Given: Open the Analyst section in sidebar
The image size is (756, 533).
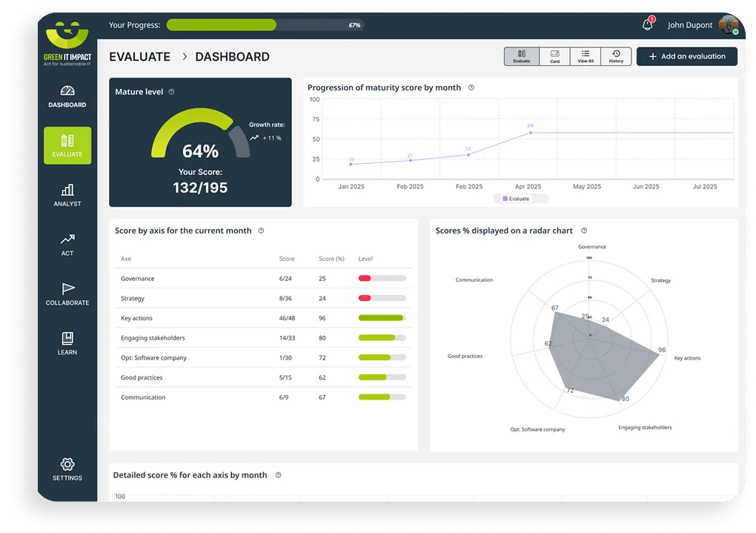Looking at the screenshot, I should [x=67, y=196].
